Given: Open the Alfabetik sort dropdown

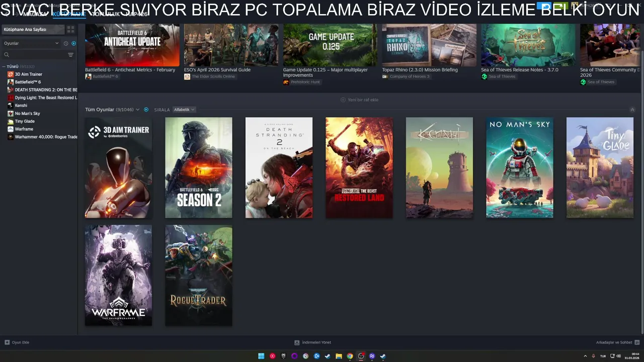Looking at the screenshot, I should [184, 110].
